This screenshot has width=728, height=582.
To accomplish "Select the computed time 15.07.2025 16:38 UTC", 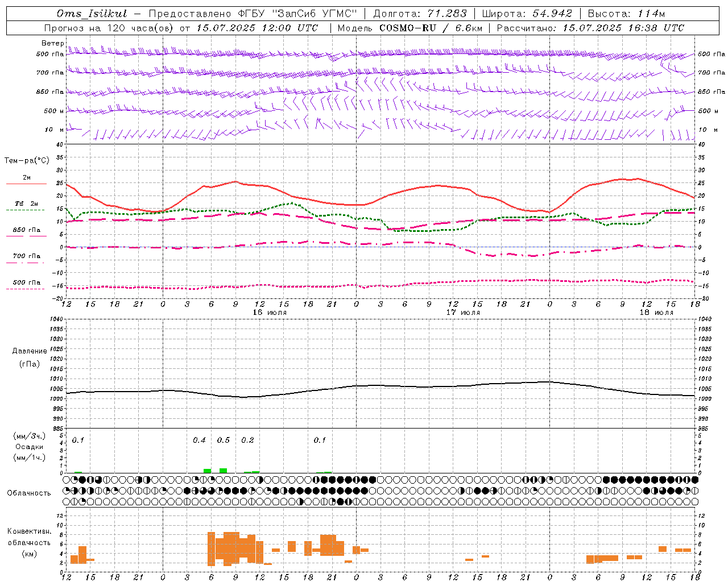I will pyautogui.click(x=623, y=28).
